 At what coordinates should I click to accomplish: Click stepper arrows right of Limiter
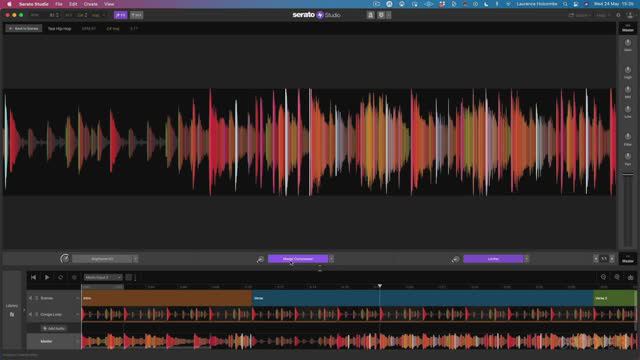(x=527, y=259)
